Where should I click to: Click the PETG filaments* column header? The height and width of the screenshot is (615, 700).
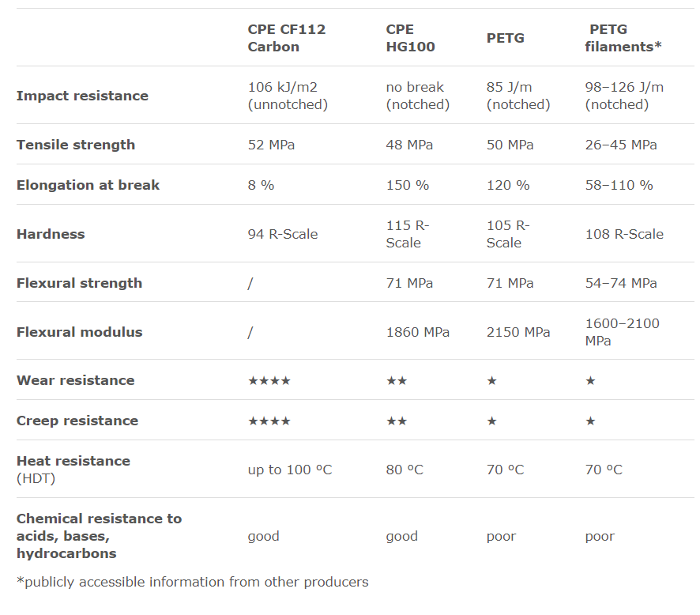tap(623, 38)
